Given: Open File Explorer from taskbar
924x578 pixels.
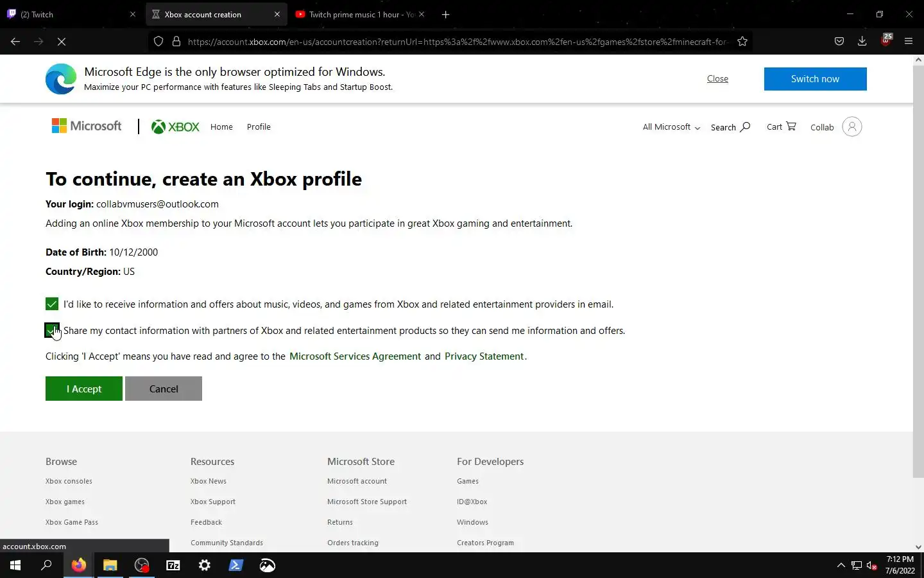Looking at the screenshot, I should [110, 565].
